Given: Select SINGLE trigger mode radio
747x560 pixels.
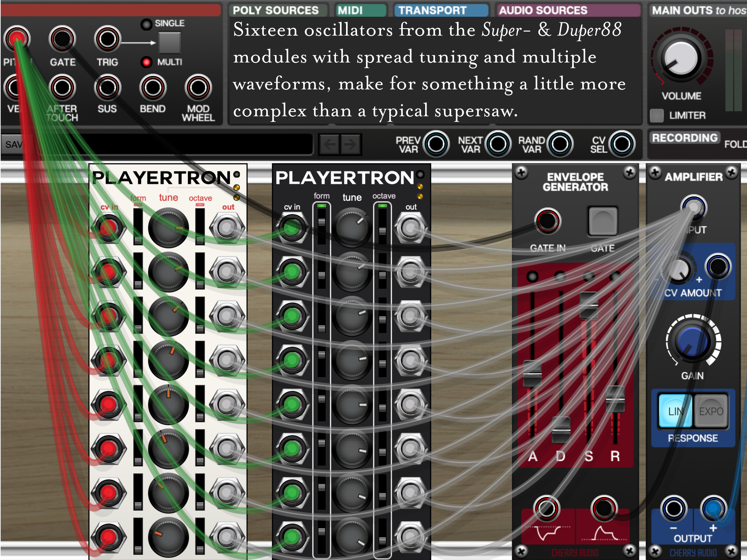Looking at the screenshot, I should [147, 24].
